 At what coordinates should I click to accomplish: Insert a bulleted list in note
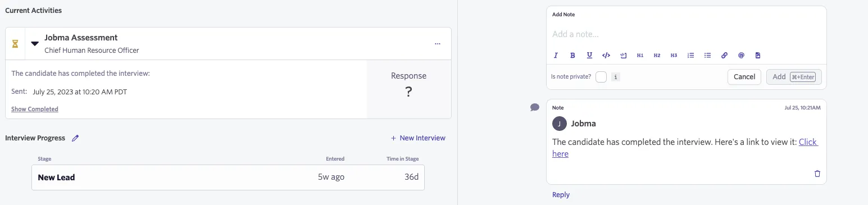pos(708,56)
